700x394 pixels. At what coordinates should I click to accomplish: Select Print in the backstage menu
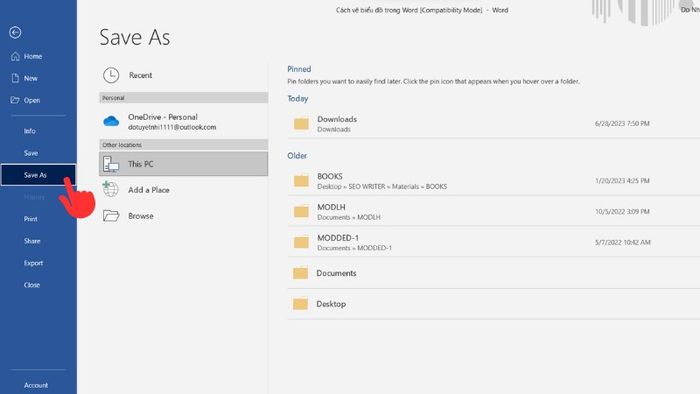30,219
